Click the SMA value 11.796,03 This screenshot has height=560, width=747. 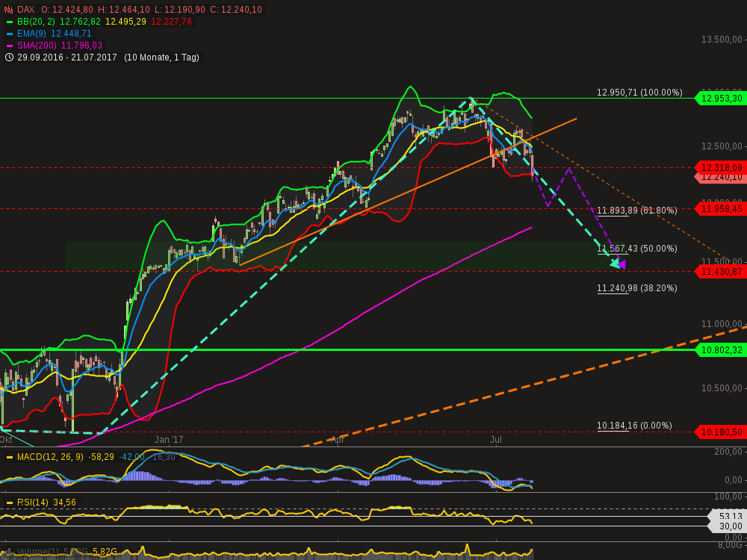point(81,46)
